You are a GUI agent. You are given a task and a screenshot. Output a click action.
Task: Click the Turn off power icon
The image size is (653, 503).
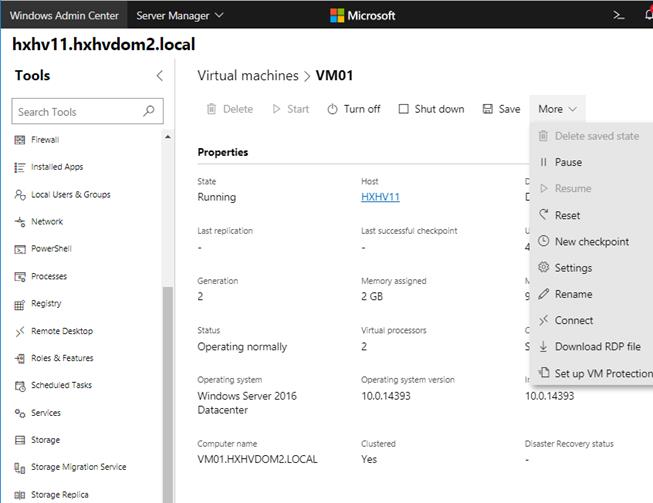(332, 109)
